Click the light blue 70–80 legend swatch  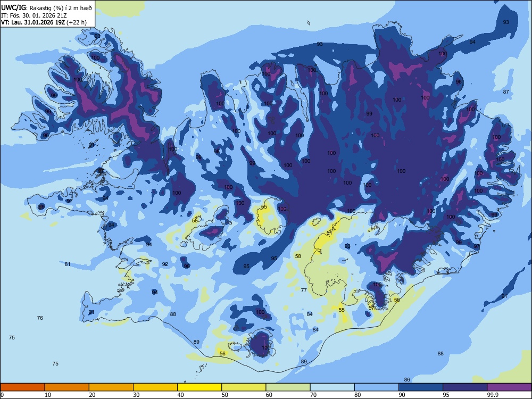[x=332, y=387]
